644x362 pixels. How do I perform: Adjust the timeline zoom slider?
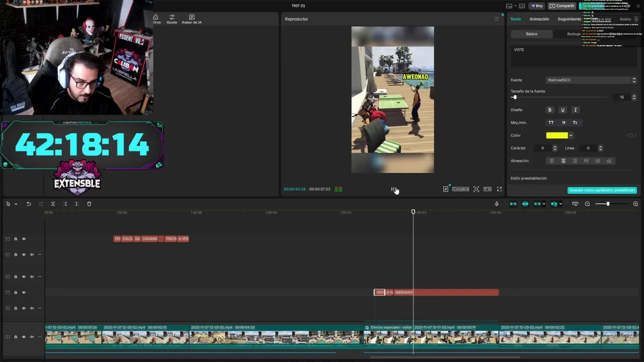[x=608, y=204]
